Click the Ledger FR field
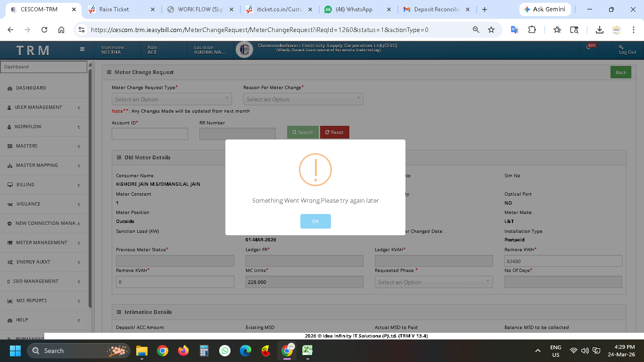 tap(305, 261)
